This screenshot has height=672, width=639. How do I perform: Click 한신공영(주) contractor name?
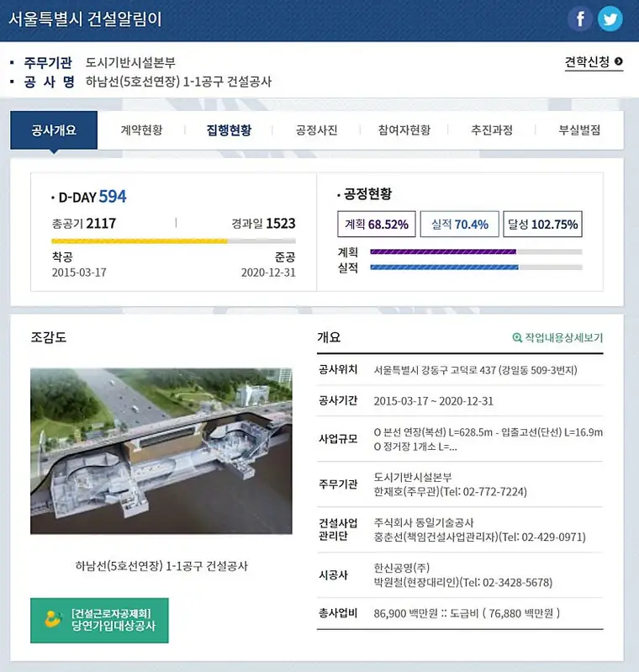402,568
